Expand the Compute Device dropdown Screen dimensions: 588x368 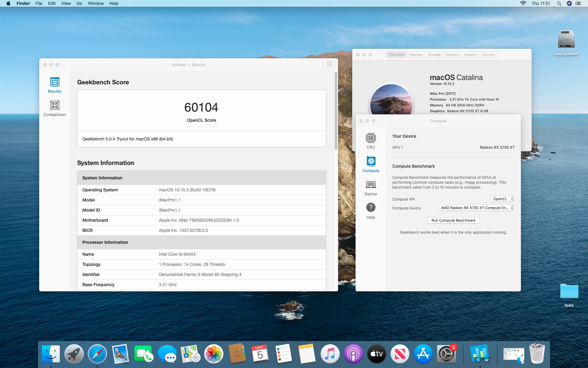(x=476, y=208)
